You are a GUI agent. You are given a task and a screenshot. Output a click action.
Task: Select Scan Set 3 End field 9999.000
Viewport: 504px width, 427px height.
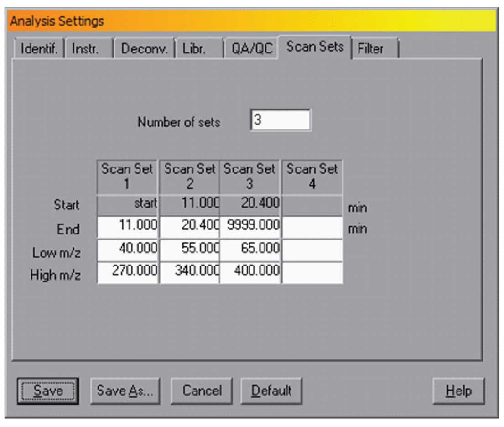250,227
